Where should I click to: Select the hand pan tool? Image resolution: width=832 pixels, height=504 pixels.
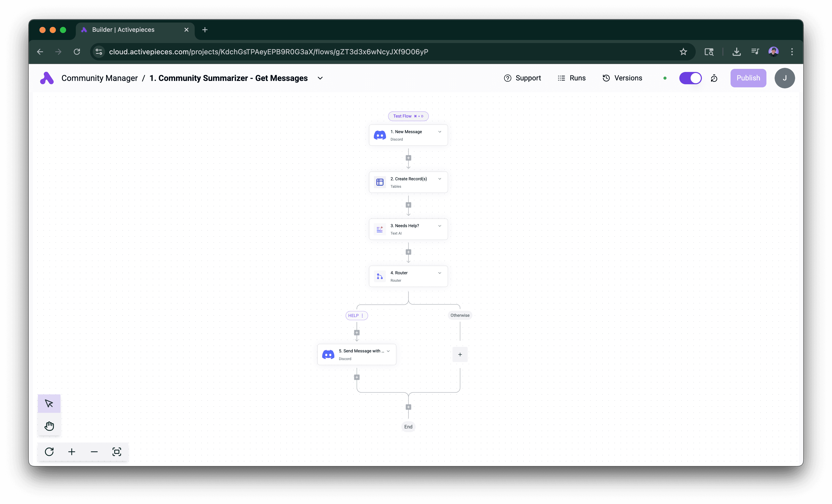point(49,426)
